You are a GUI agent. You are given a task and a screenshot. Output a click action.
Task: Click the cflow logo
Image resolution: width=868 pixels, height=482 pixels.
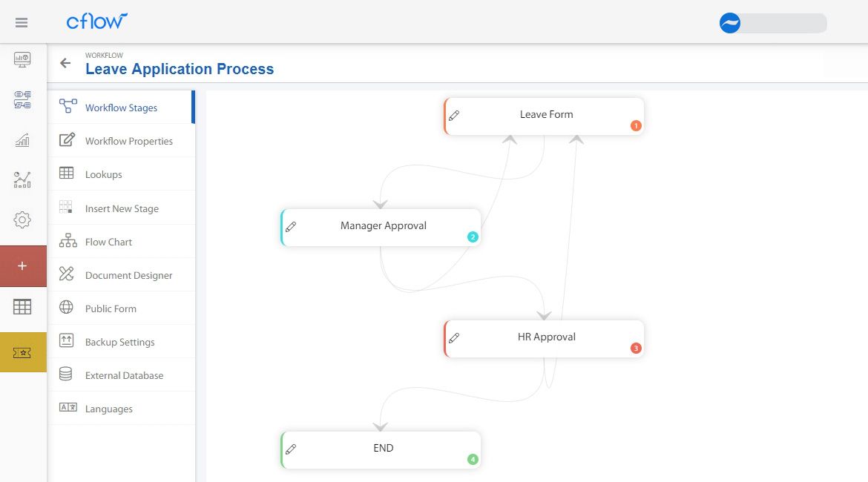point(97,22)
